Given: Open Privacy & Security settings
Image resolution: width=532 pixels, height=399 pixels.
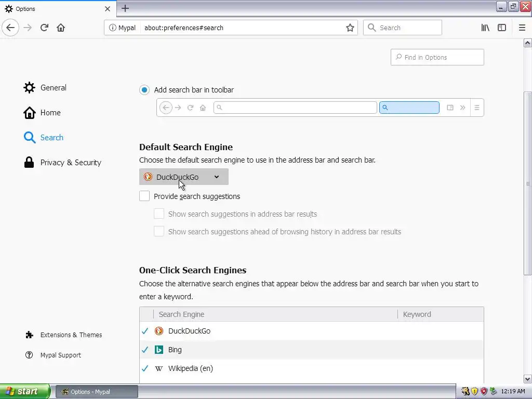Looking at the screenshot, I should tap(62, 163).
